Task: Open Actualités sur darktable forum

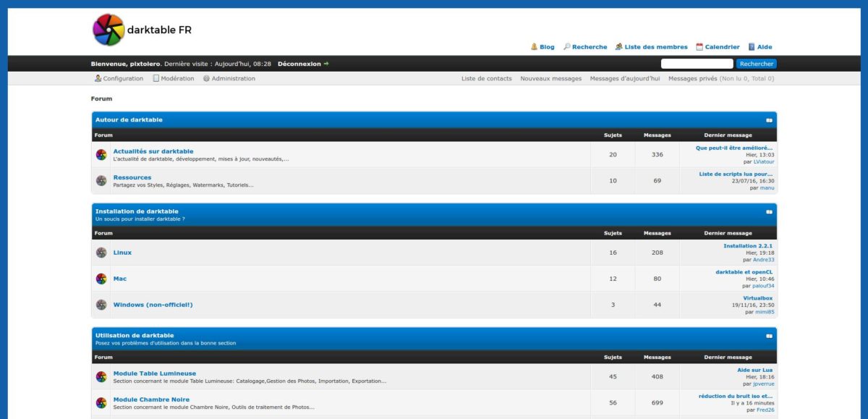Action: pyautogui.click(x=153, y=151)
